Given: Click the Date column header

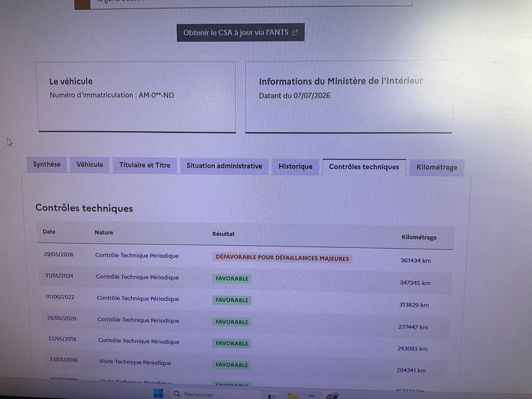Looking at the screenshot, I should (49, 231).
